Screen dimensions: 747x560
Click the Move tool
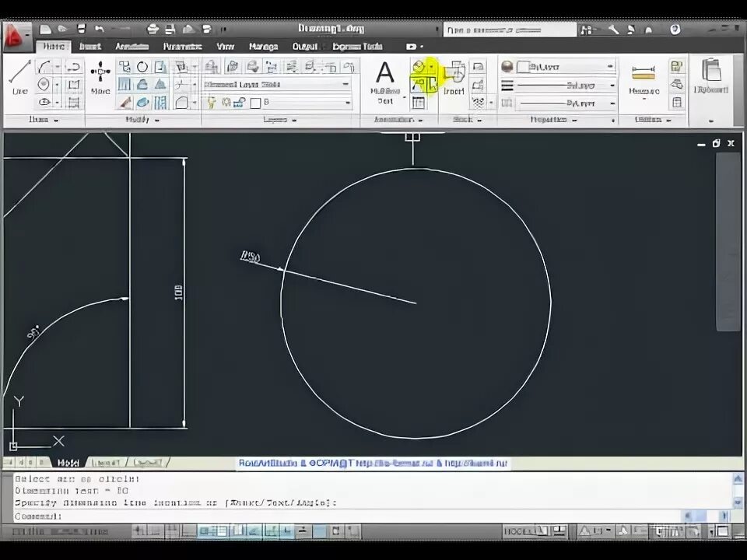click(100, 78)
